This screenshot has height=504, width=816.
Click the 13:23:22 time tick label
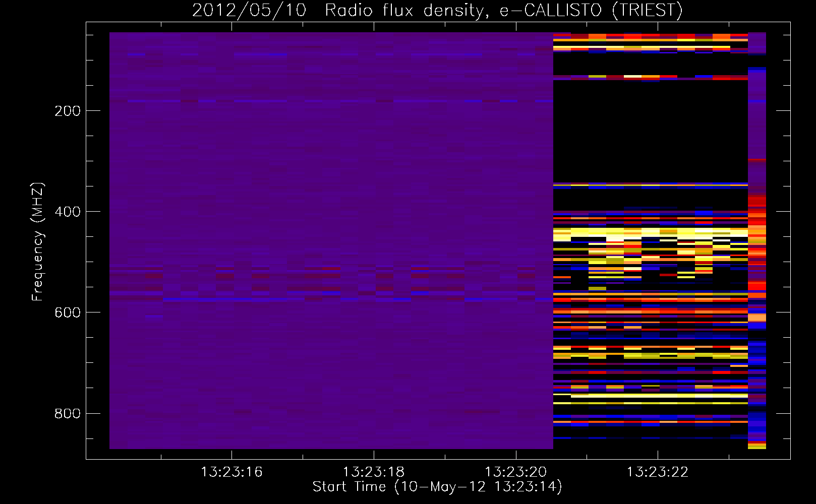click(x=658, y=472)
